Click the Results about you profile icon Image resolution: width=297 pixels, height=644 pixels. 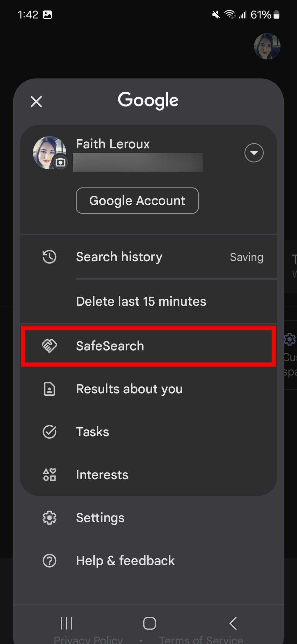[x=49, y=389]
